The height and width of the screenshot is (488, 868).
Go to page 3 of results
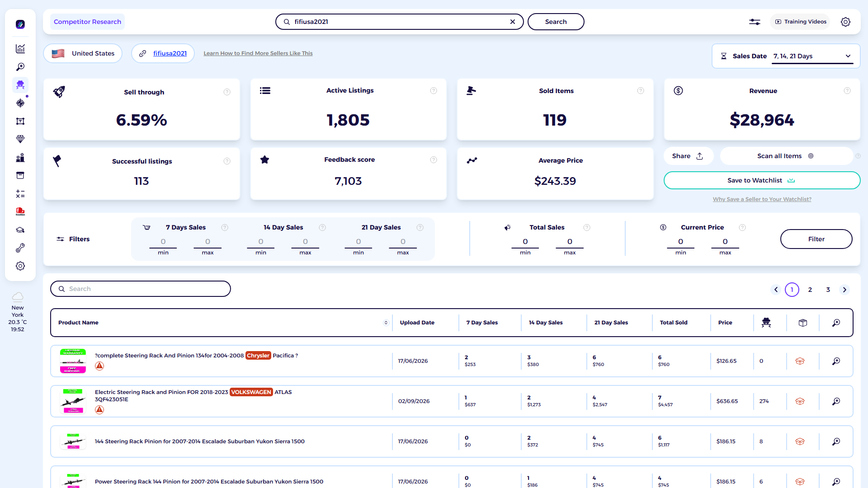click(x=828, y=290)
